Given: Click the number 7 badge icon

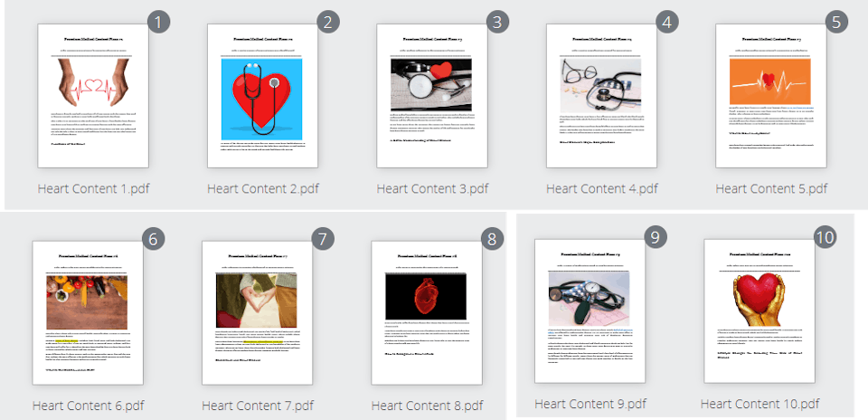Looking at the screenshot, I should coord(323,240).
